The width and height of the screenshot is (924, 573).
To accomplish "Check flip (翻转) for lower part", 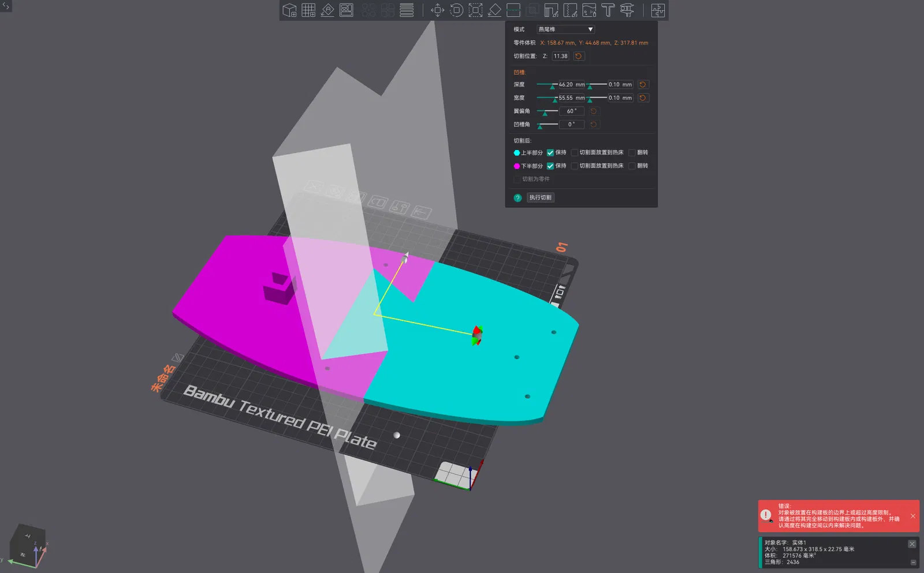I will click(x=632, y=166).
